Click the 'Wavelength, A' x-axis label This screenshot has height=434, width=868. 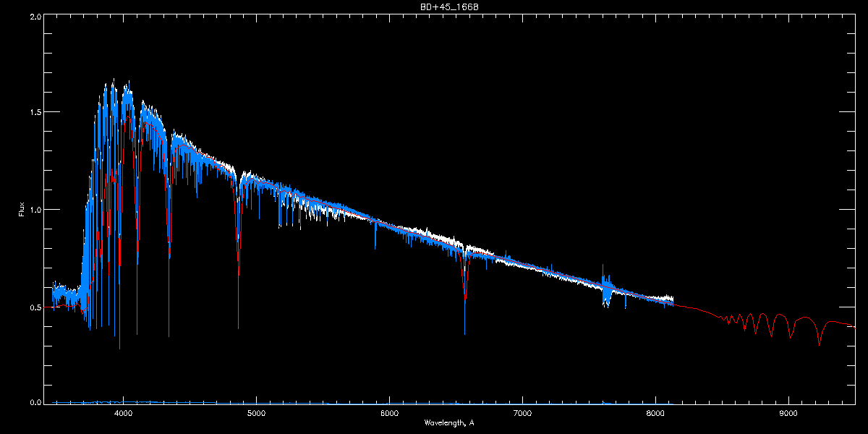tap(449, 423)
